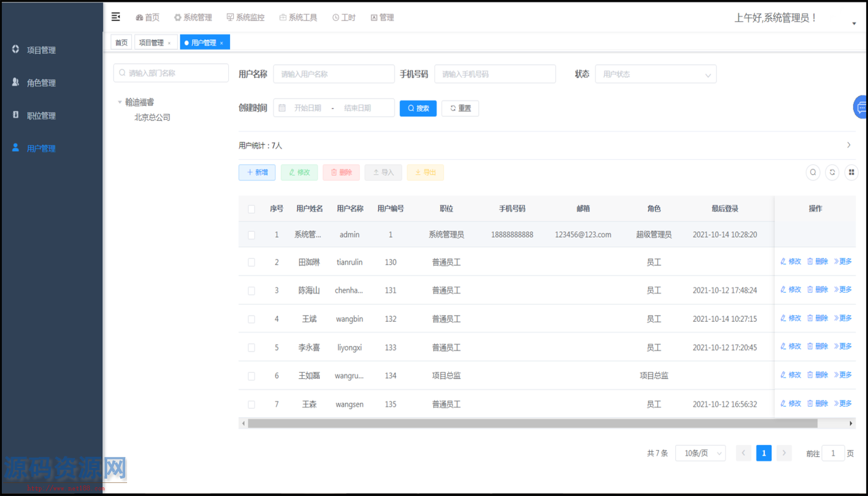Check the admin row checkbox
The width and height of the screenshot is (868, 496).
point(251,235)
